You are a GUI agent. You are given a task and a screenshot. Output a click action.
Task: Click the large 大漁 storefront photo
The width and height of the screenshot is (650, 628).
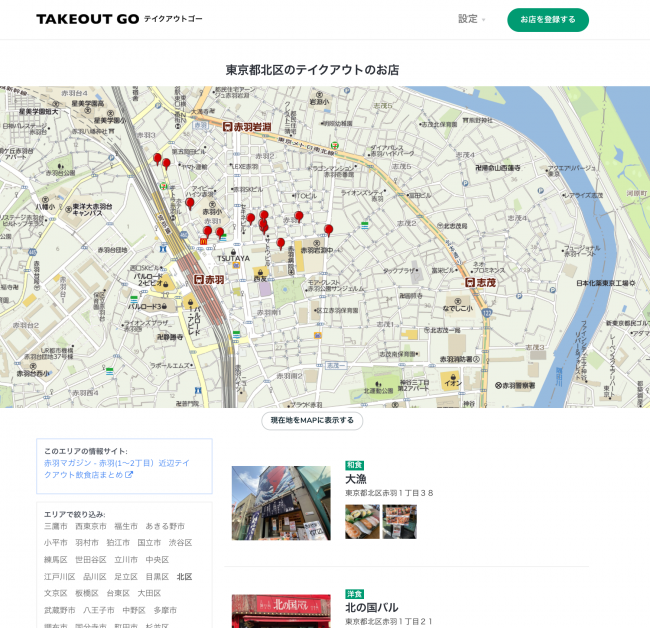click(x=281, y=502)
